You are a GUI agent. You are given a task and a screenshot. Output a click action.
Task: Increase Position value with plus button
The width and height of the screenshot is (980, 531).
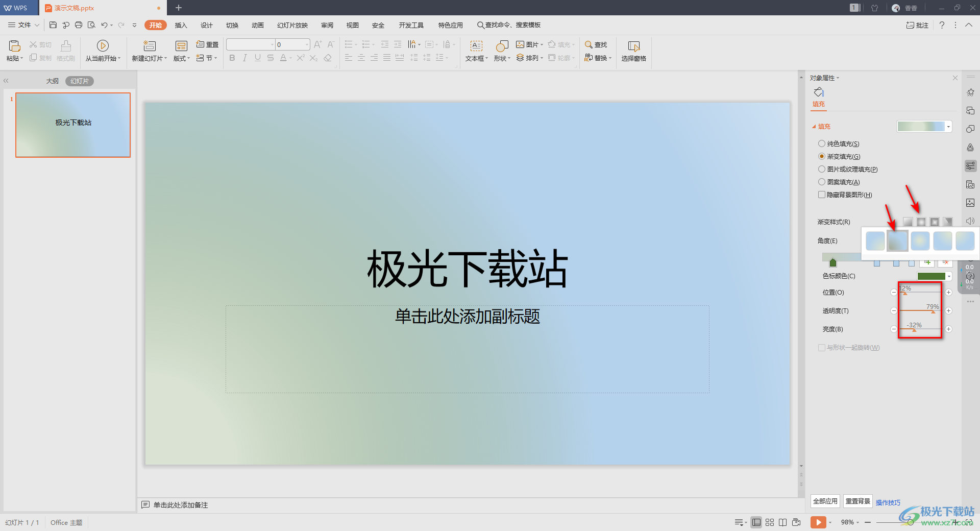(x=949, y=293)
